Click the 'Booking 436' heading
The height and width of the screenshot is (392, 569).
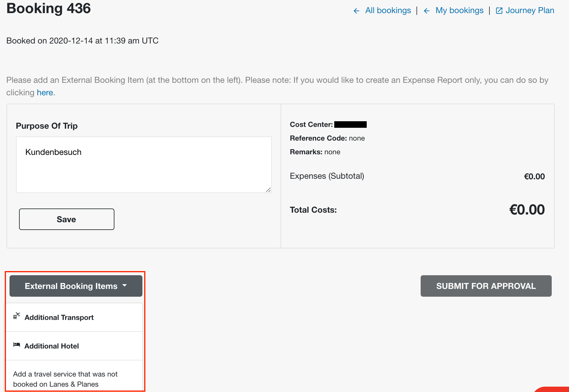[x=49, y=8]
